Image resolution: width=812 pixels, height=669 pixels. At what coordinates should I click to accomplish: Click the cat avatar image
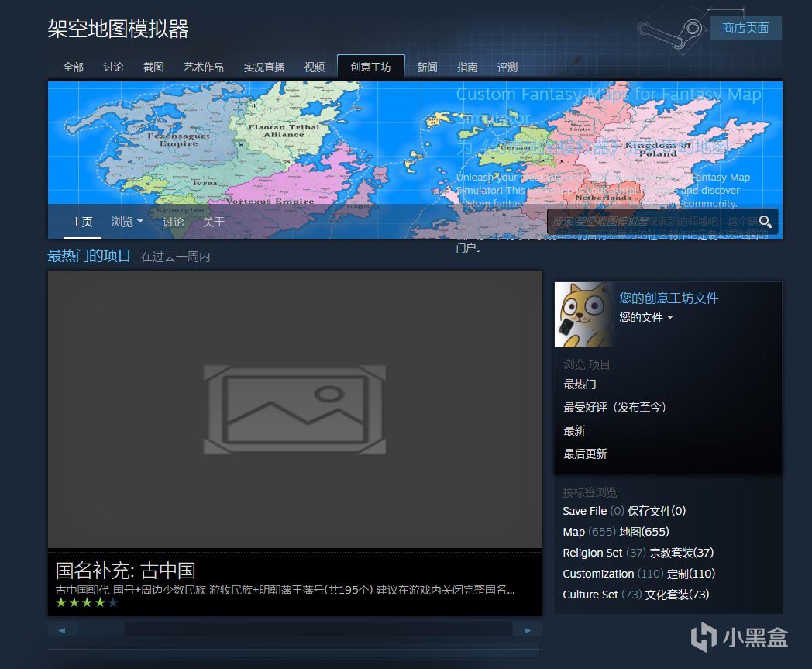pyautogui.click(x=584, y=315)
